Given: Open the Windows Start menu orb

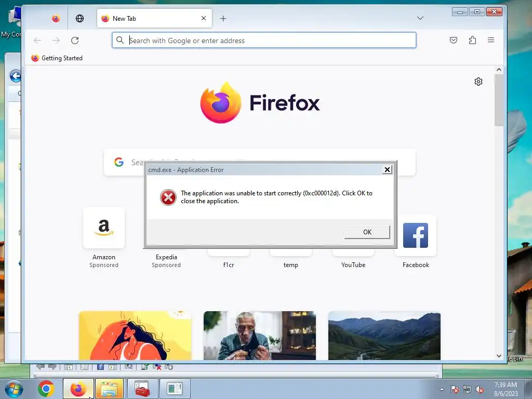Looking at the screenshot, I should [14, 389].
